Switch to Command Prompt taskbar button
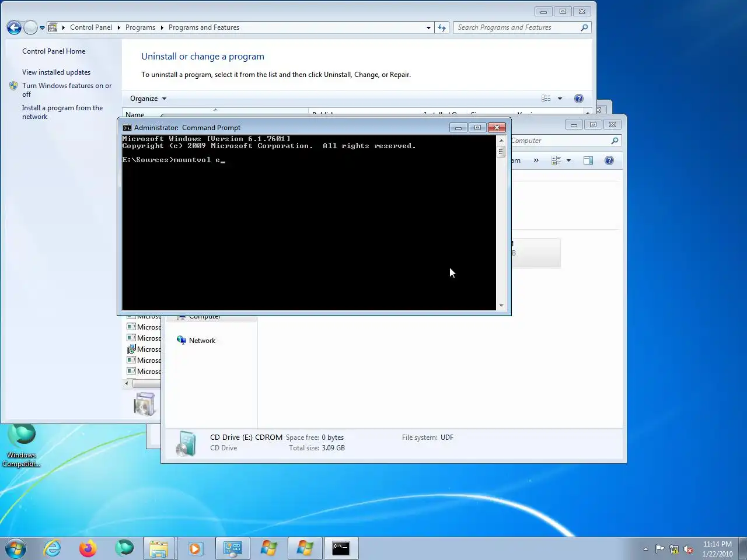This screenshot has height=560, width=747. click(x=341, y=548)
